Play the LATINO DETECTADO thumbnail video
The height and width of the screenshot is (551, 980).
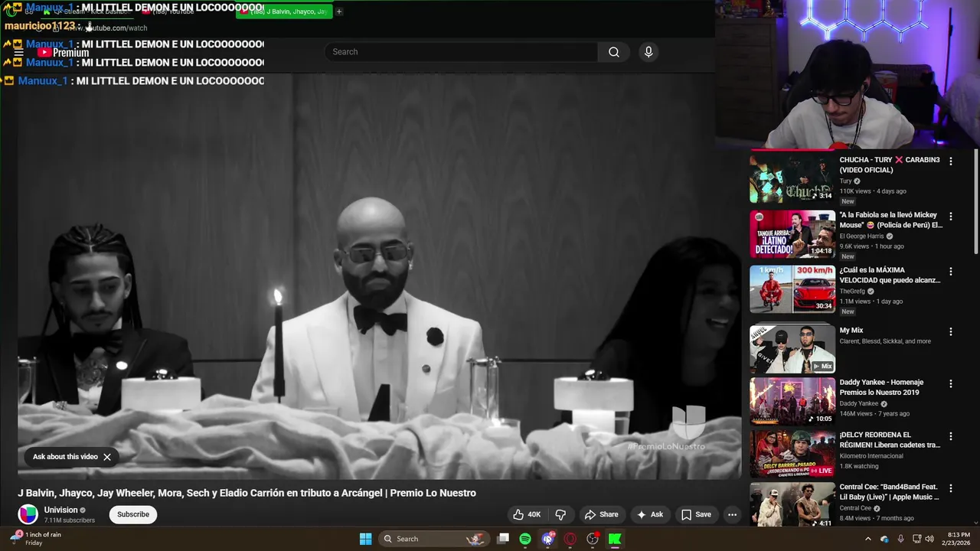point(792,234)
